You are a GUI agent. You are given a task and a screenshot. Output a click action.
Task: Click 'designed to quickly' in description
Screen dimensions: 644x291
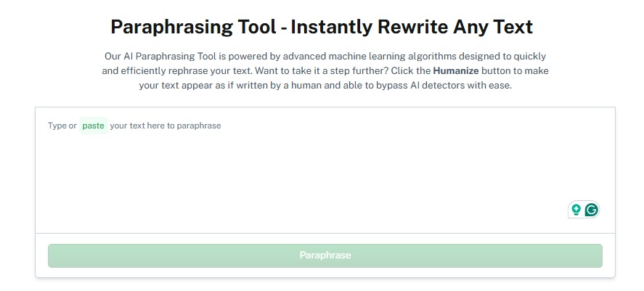pyautogui.click(x=502, y=56)
